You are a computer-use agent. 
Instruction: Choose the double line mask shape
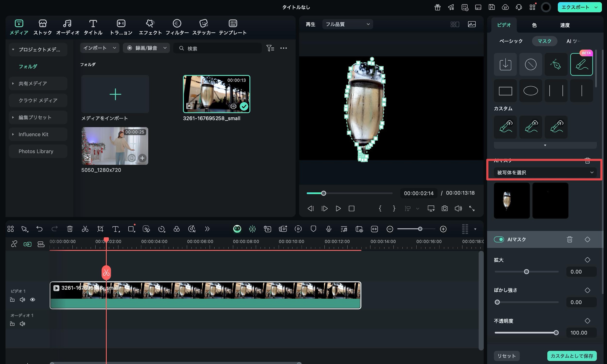pos(556,91)
